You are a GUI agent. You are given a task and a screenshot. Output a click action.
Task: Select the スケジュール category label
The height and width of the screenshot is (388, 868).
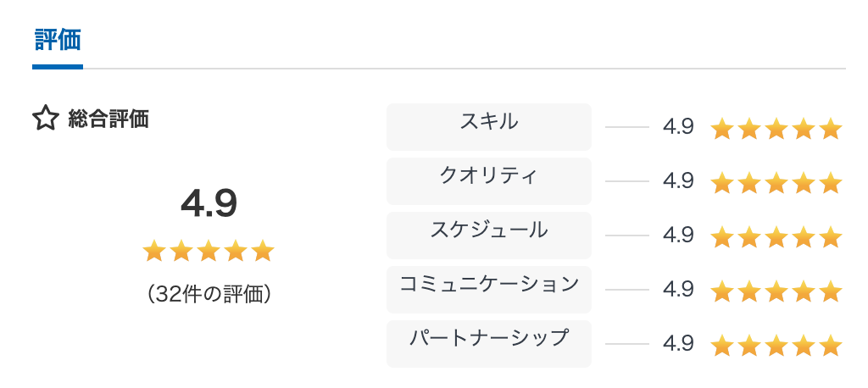tap(488, 230)
